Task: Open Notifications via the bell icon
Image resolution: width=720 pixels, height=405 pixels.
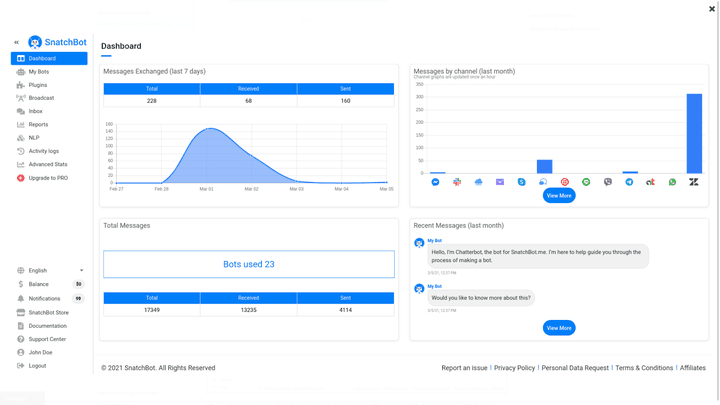Action: pos(21,298)
